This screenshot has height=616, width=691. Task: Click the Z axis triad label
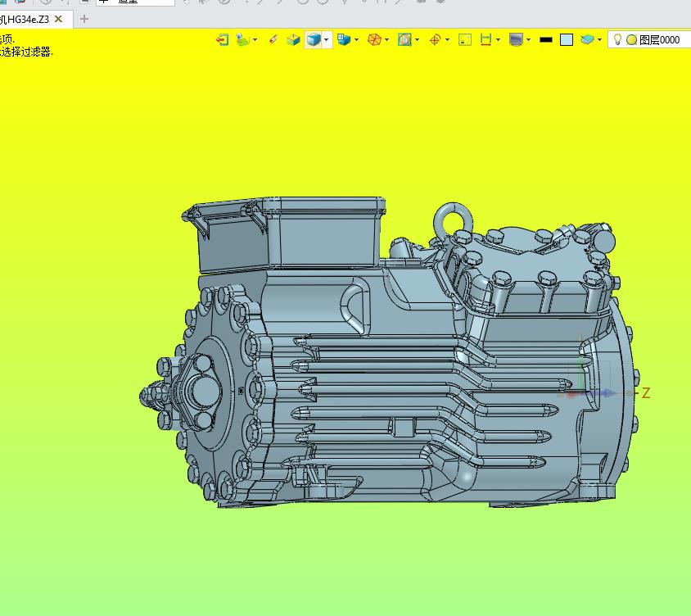(x=646, y=393)
